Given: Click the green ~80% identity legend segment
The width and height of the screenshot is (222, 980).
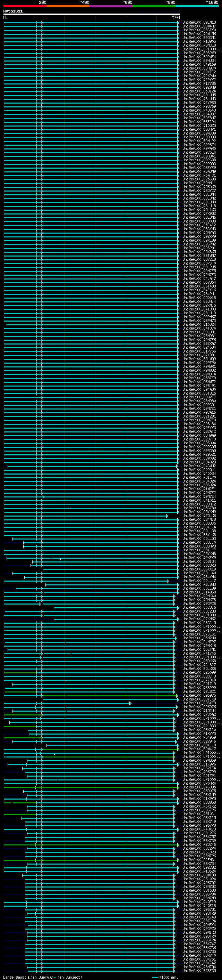Looking at the screenshot, I should point(154,6).
